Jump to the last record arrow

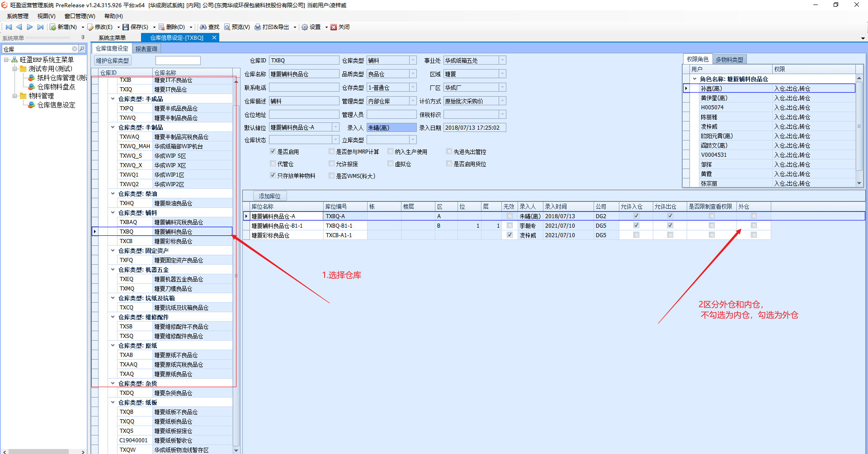coord(40,27)
